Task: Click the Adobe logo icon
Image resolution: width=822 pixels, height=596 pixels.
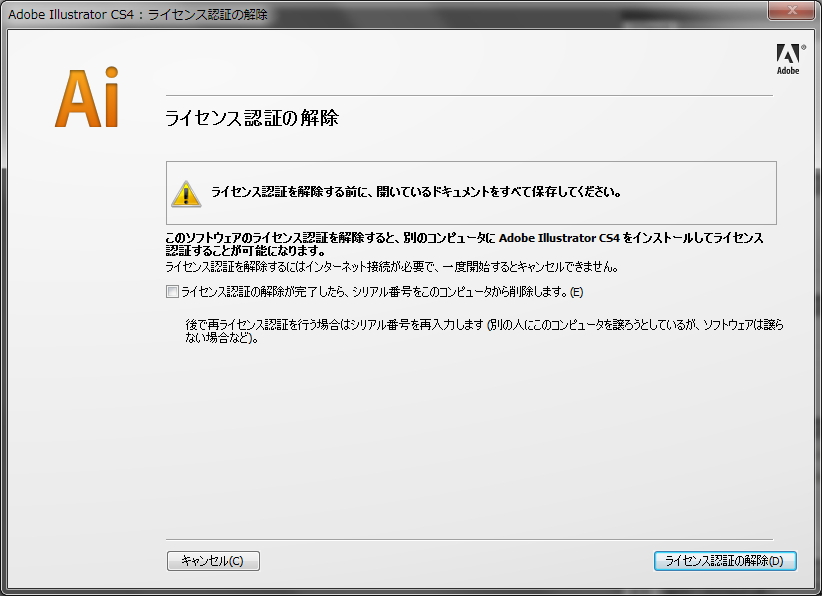Action: 790,59
